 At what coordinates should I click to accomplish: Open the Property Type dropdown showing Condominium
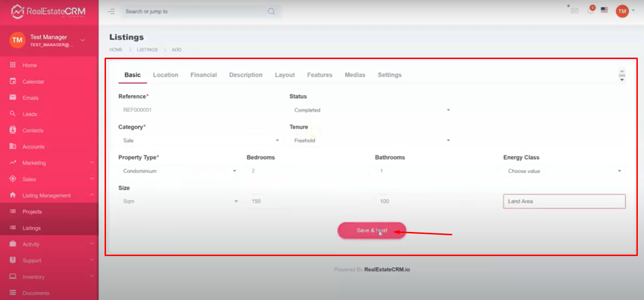point(178,171)
